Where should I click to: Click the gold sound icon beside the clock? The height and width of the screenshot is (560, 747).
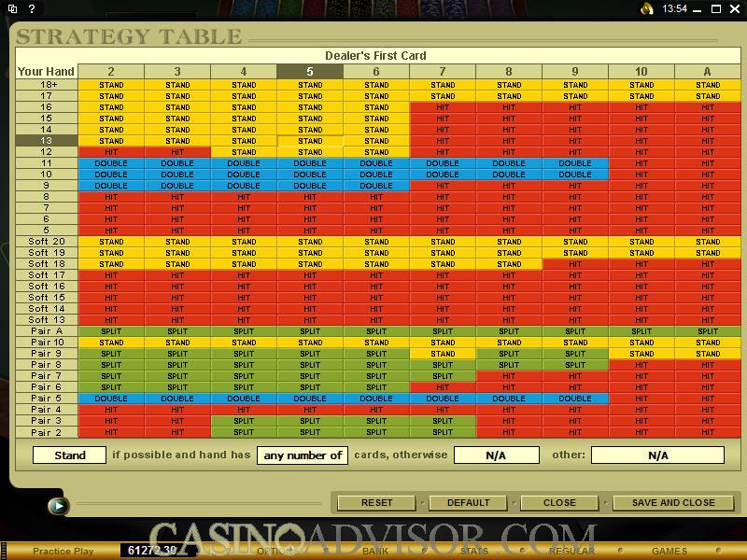click(x=647, y=8)
